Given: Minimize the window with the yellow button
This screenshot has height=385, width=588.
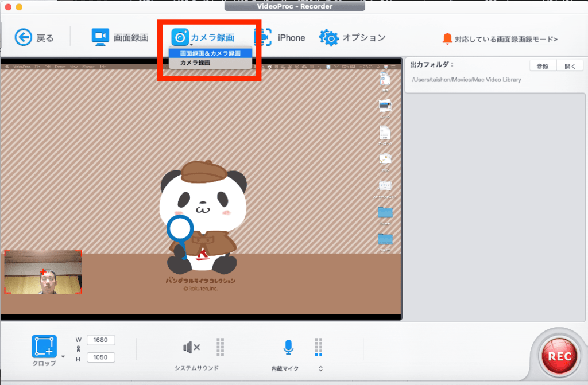Looking at the screenshot, I should click(19, 7).
